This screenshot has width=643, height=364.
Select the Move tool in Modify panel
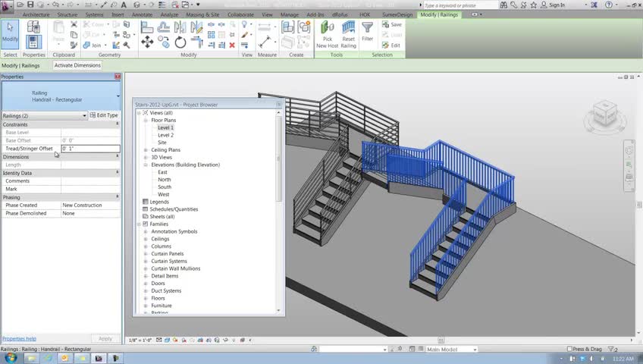click(x=147, y=42)
